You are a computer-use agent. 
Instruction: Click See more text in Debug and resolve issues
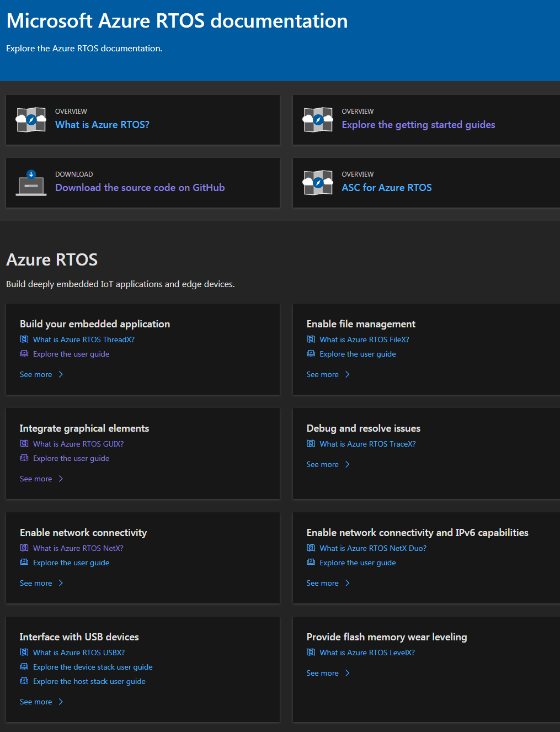[x=322, y=464]
